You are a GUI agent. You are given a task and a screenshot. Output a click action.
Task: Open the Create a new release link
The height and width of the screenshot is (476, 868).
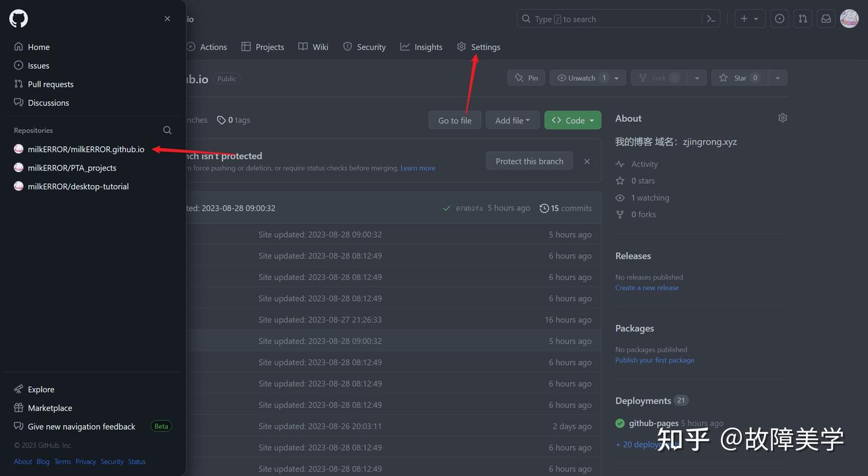[x=647, y=287]
